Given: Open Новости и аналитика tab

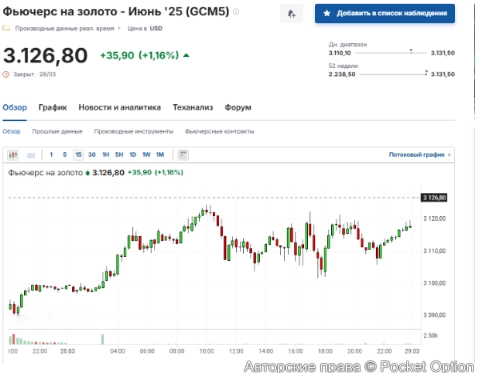Looking at the screenshot, I should [120, 107].
